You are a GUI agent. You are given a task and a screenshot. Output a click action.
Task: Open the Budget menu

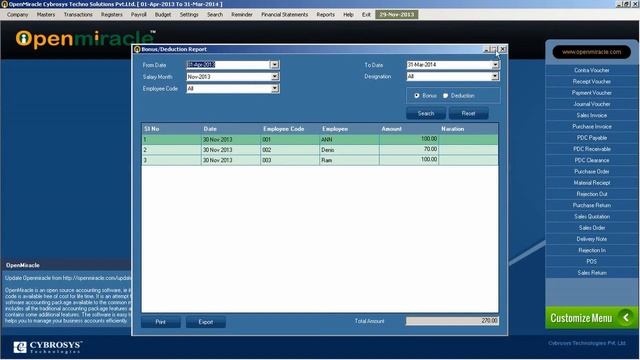(163, 14)
